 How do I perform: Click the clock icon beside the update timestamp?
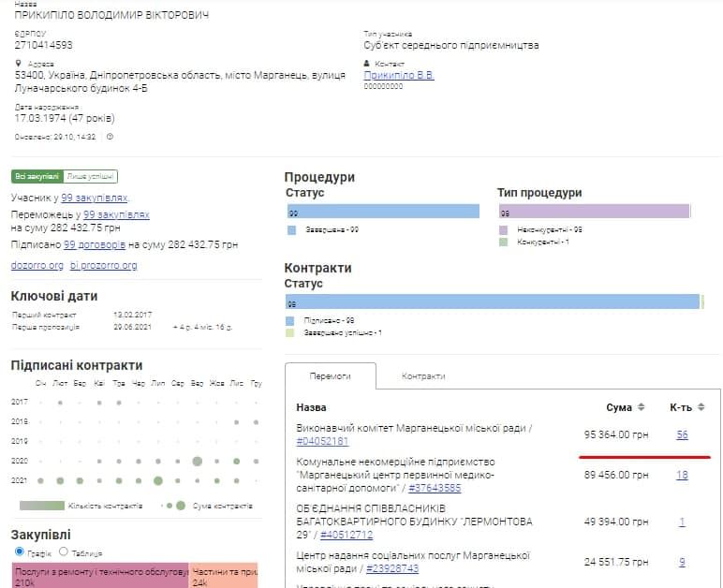click(x=110, y=137)
